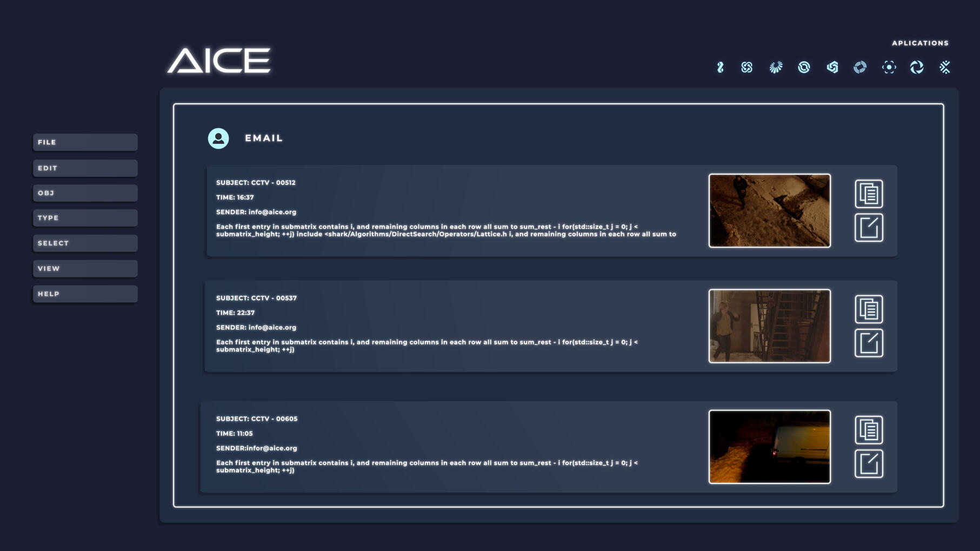
Task: Open the linked rings application icon
Action: coord(804,67)
